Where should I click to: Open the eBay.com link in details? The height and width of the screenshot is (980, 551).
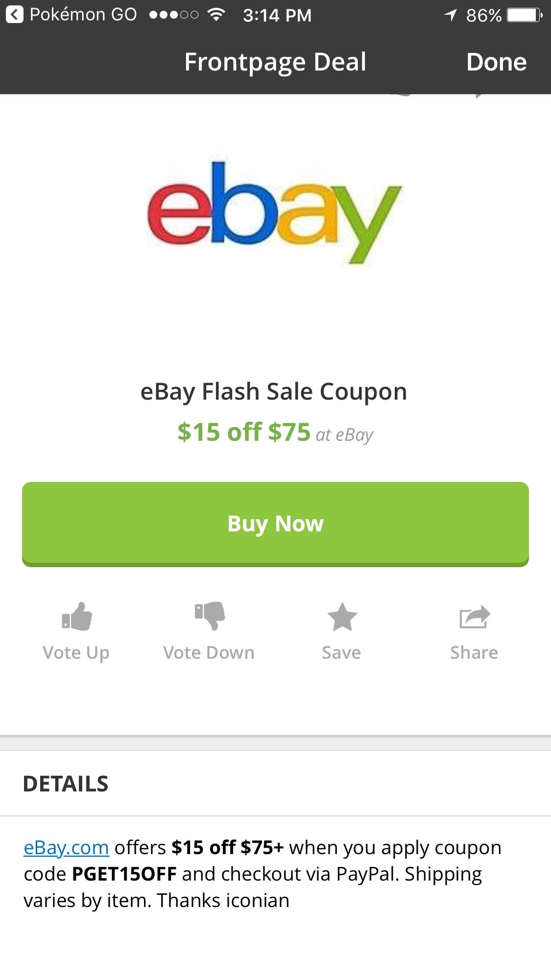coord(66,847)
